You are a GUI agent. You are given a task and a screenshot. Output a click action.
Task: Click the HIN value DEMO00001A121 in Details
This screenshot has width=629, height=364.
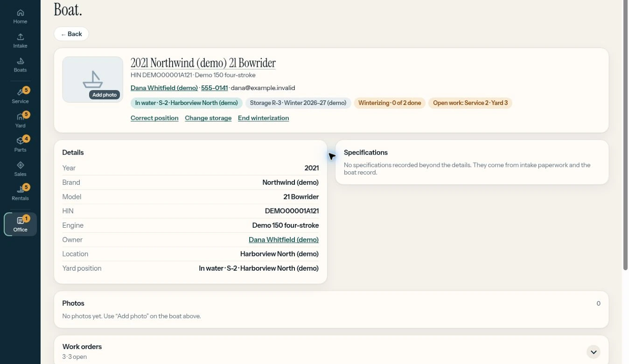tap(292, 211)
